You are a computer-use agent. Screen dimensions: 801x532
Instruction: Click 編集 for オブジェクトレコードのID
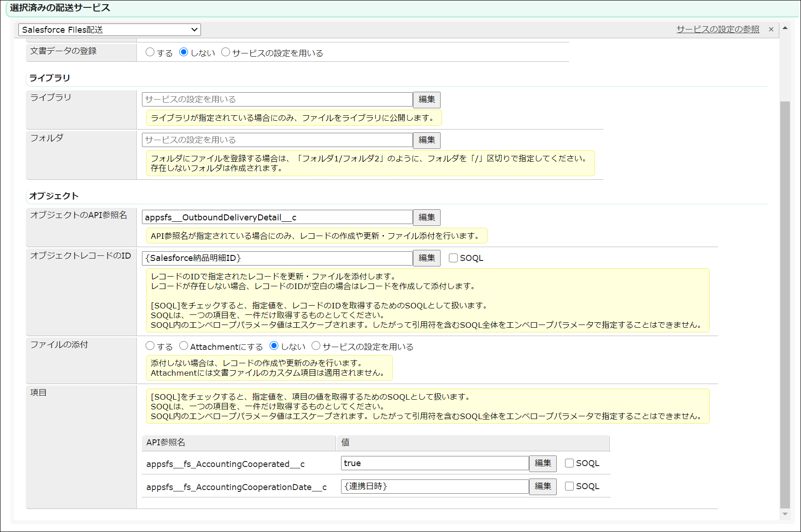(x=426, y=258)
